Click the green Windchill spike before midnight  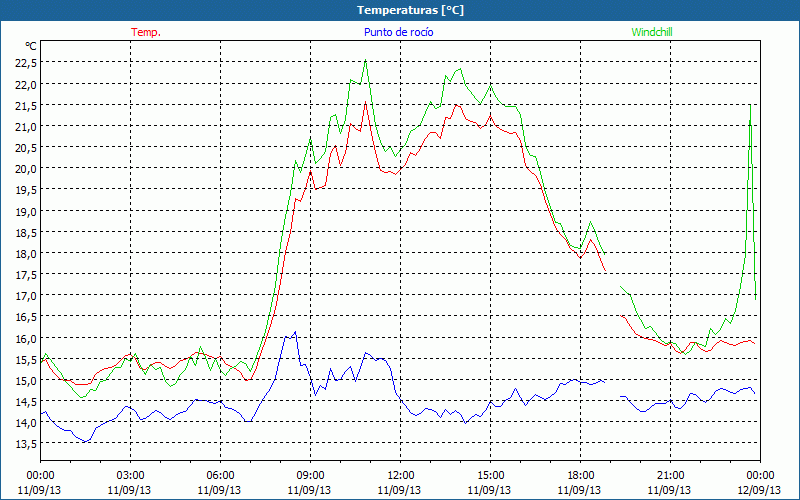point(750,105)
